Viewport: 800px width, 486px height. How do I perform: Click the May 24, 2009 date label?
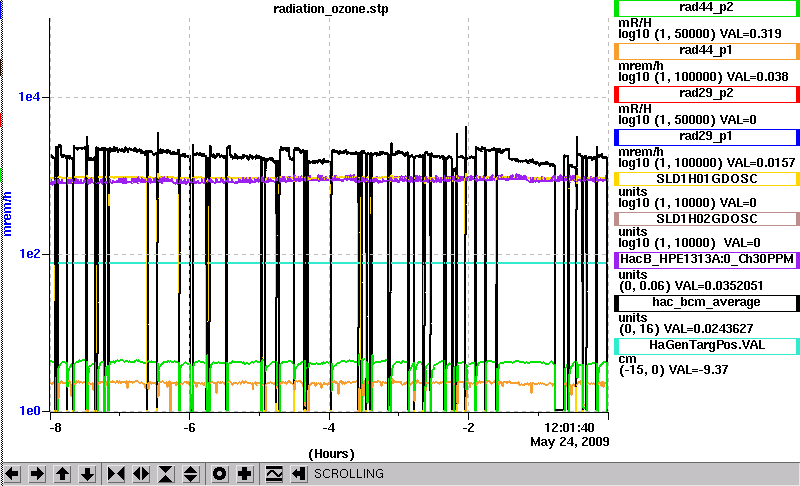pos(570,442)
